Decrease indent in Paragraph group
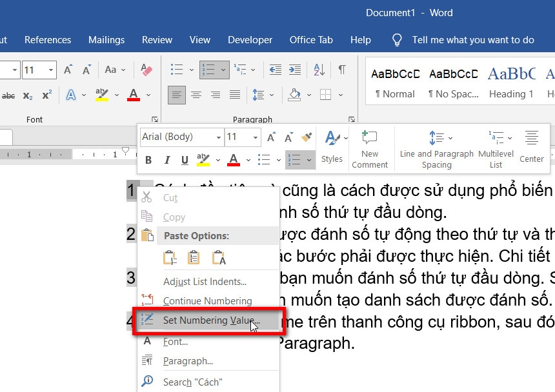The height and width of the screenshot is (392, 555). pyautogui.click(x=275, y=70)
